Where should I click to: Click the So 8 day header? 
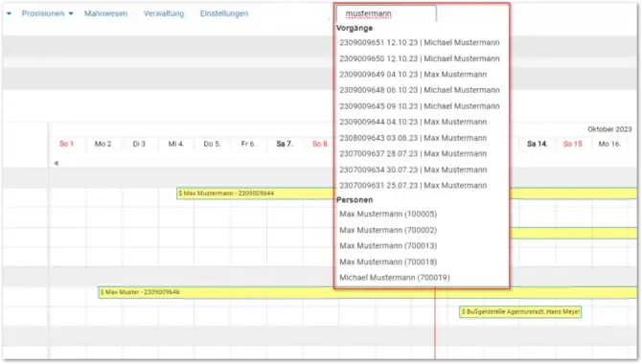320,144
